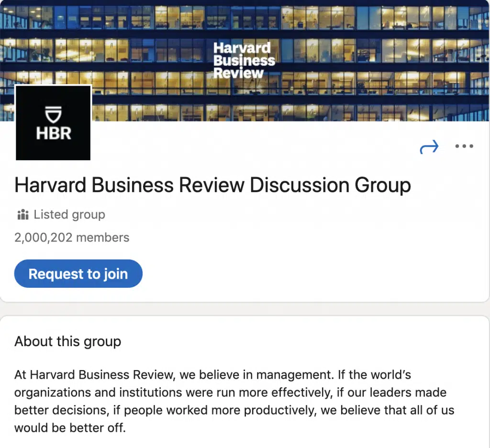Click the Harvard Business Review banner image
Viewport: 490px width, 448px height.
(245, 61)
